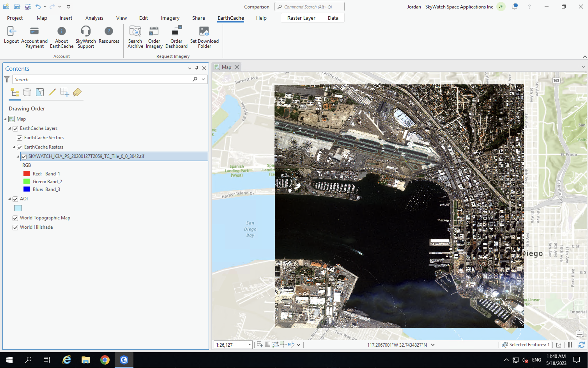This screenshot has width=588, height=368.
Task: Click the Resources help icon
Action: (x=109, y=31)
